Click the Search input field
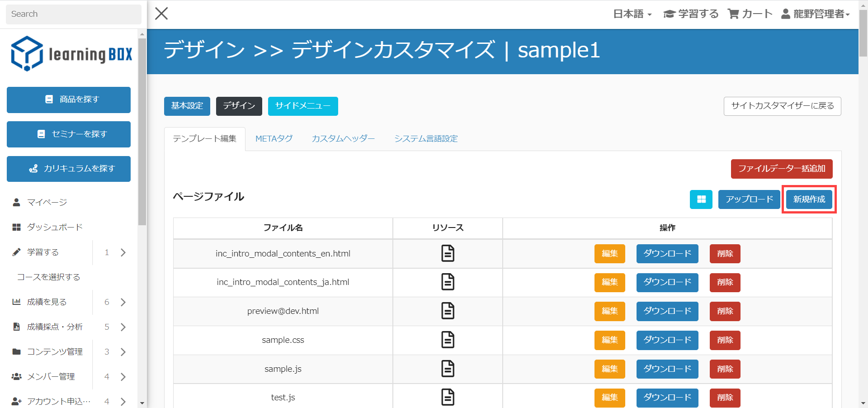The image size is (868, 408). tap(73, 14)
